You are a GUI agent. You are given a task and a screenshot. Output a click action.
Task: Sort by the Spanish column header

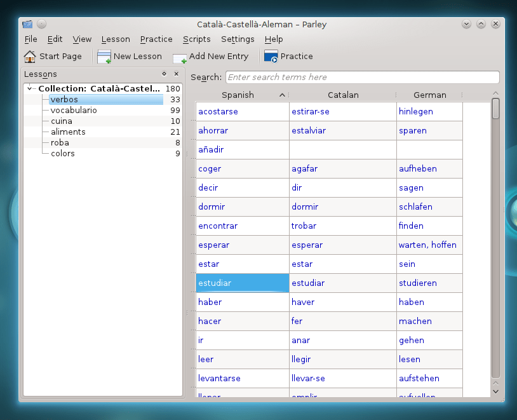[x=238, y=95]
